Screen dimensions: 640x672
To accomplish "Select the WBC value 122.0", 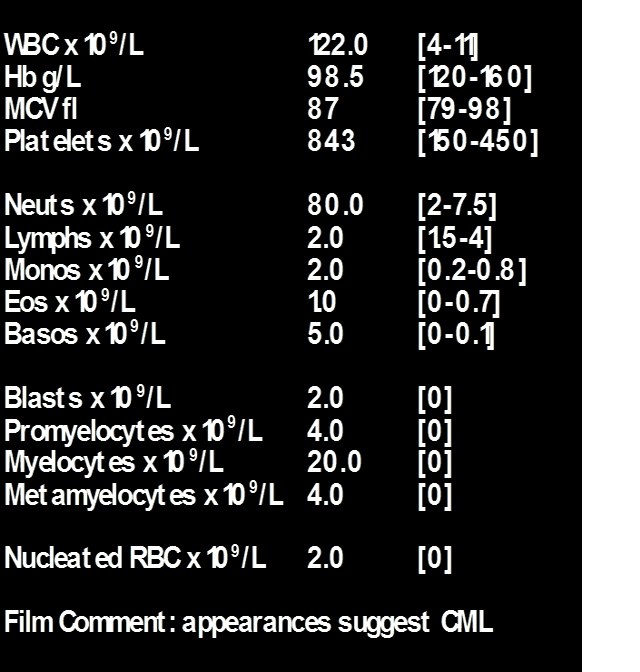I will click(x=338, y=45).
